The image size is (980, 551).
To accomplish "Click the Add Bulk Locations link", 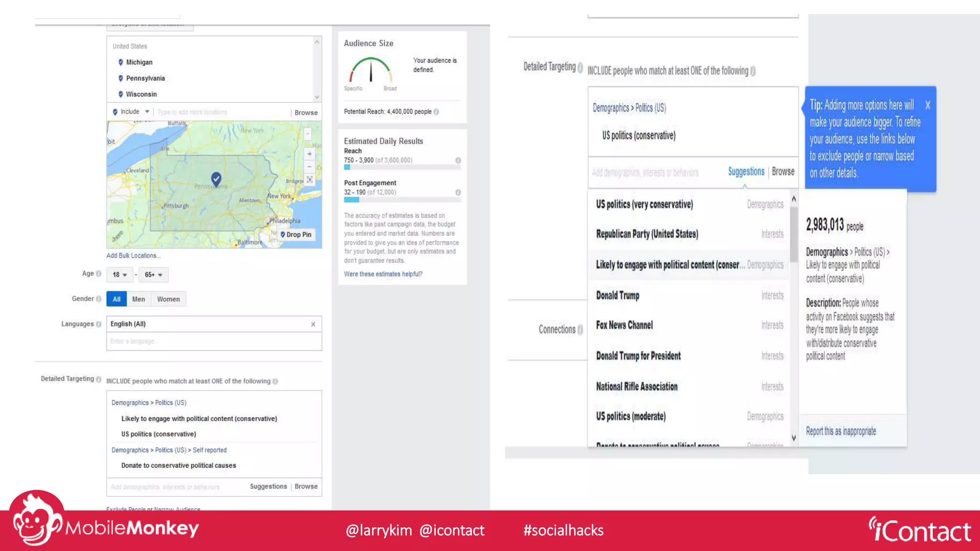I will pyautogui.click(x=133, y=255).
